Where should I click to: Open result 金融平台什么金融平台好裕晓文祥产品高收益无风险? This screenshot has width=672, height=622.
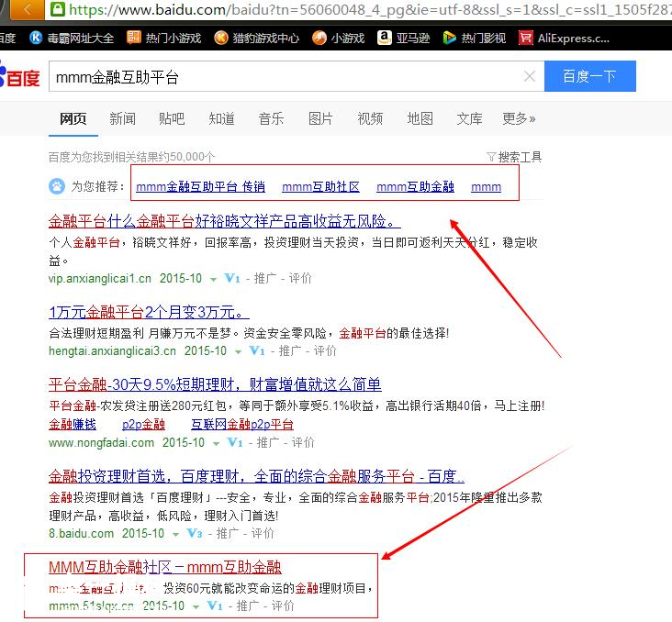(225, 221)
